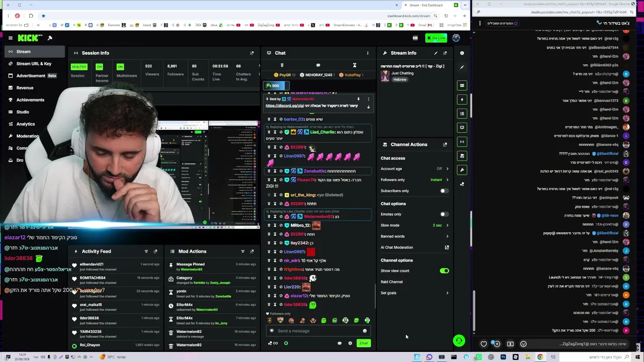Click the hourglass icon under Chat header
The height and width of the screenshot is (362, 644).
[x=354, y=65]
